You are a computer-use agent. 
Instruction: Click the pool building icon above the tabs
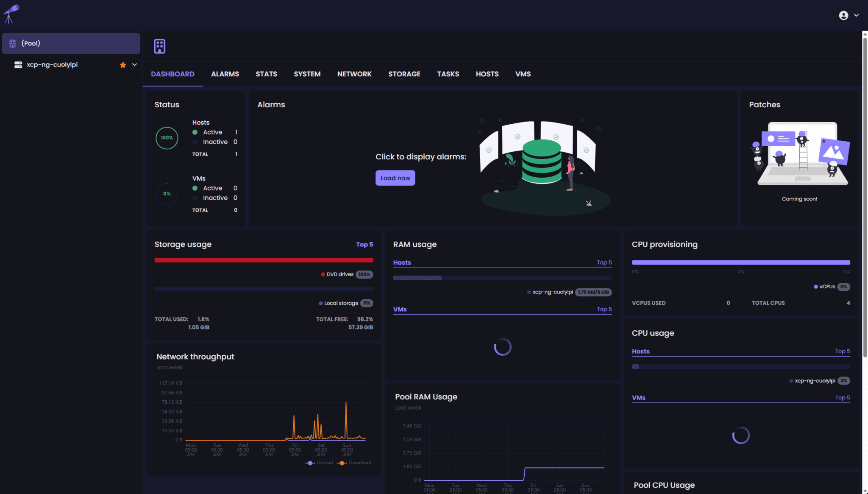pos(159,46)
